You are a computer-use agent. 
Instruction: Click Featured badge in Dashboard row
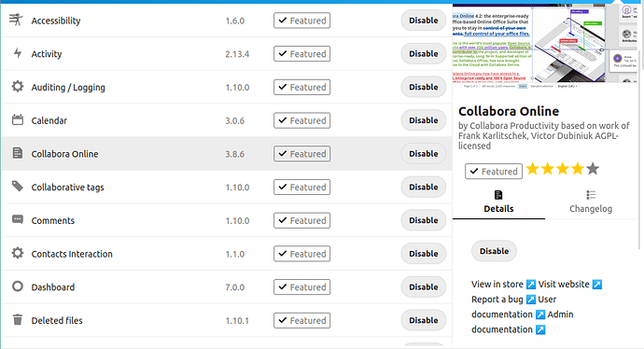pyautogui.click(x=301, y=287)
